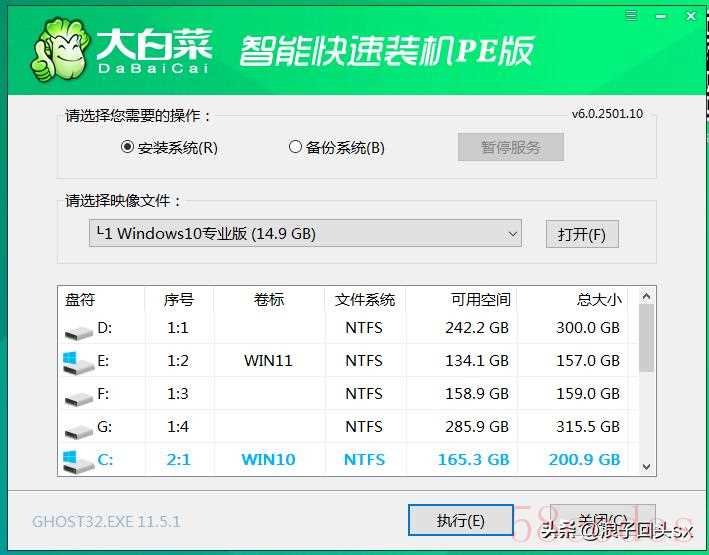Image resolution: width=709 pixels, height=555 pixels.
Task: Click the NTFS cell in the D: row
Action: coord(364,327)
